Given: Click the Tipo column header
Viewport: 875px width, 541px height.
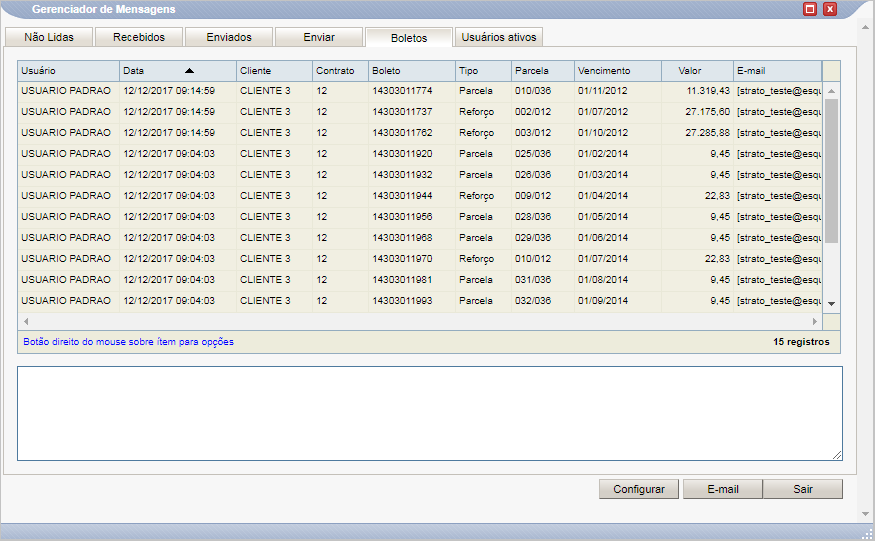Looking at the screenshot, I should (x=483, y=71).
